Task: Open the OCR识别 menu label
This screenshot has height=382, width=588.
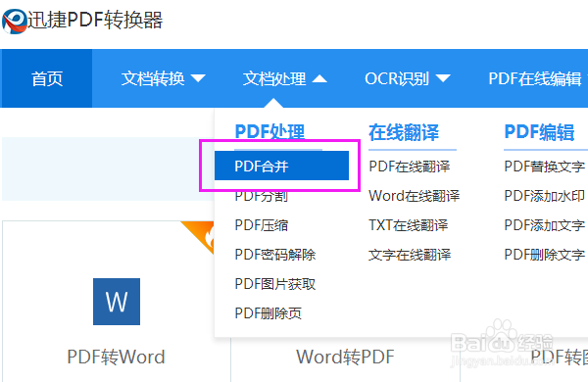Action: [x=397, y=78]
